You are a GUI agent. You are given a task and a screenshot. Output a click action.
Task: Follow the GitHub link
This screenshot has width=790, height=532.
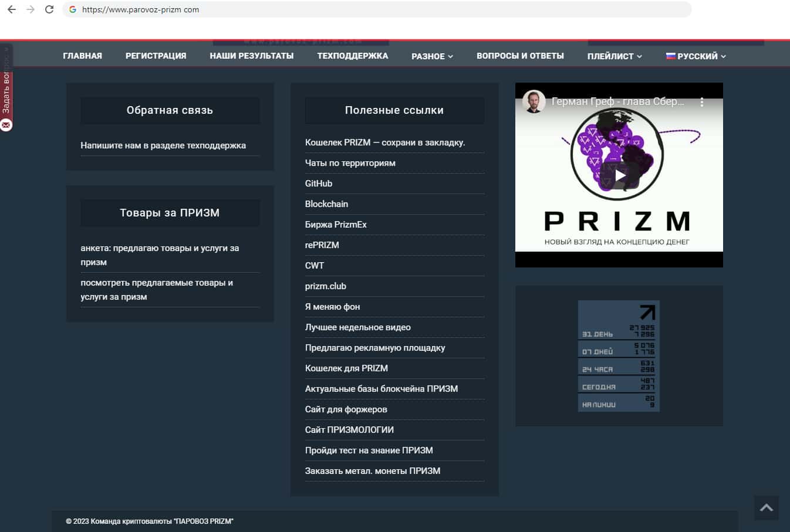[x=319, y=184]
